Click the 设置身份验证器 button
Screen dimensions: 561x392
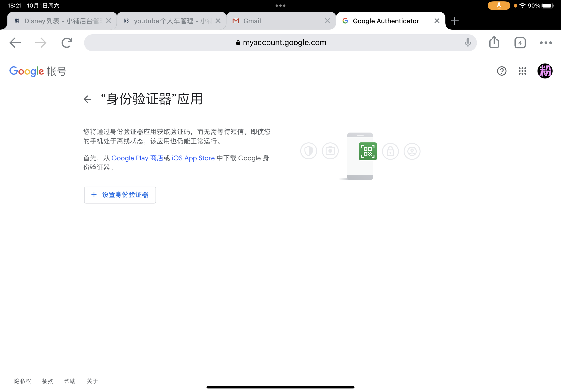coord(120,195)
